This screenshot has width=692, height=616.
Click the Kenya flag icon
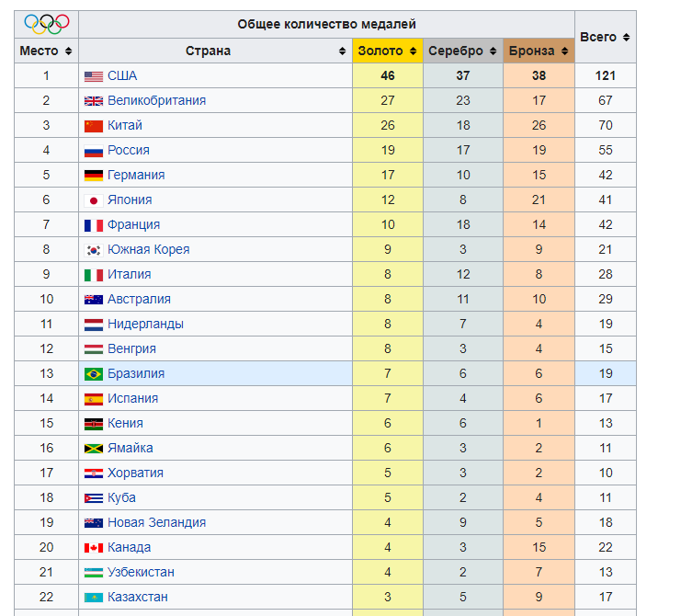tap(93, 424)
